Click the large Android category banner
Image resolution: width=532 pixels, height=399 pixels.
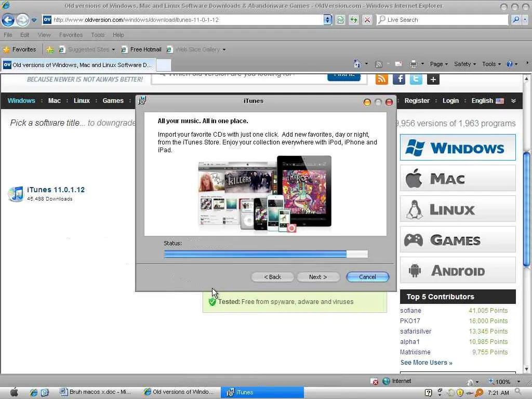pyautogui.click(x=458, y=270)
